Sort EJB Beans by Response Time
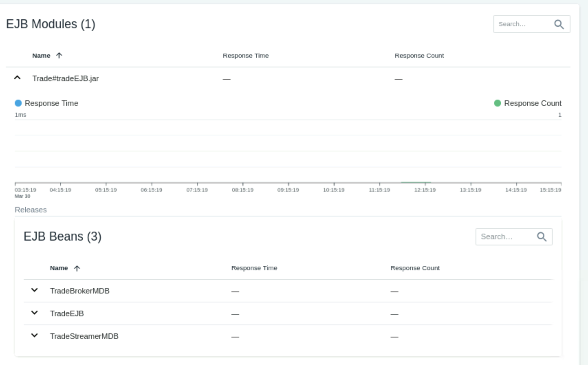 tap(254, 268)
